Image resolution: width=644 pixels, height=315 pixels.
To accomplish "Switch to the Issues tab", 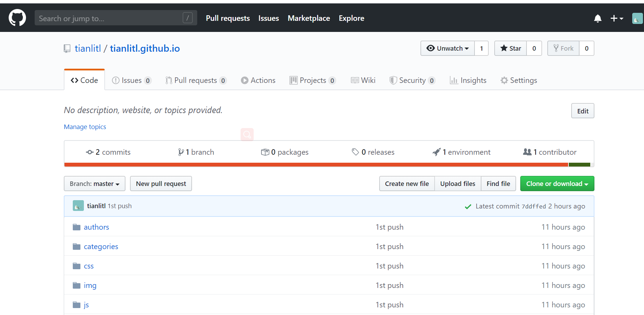I will click(x=132, y=80).
